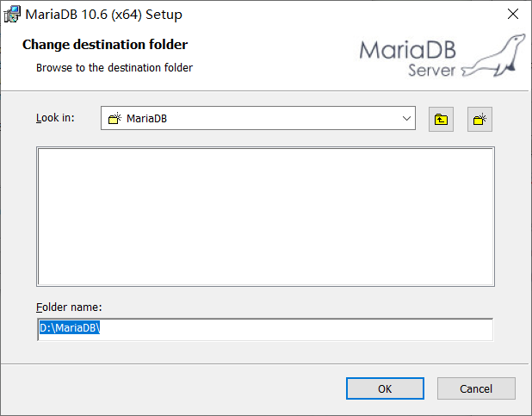Close the MariaDB Setup dialog
Image resolution: width=532 pixels, height=416 pixels.
pos(513,15)
